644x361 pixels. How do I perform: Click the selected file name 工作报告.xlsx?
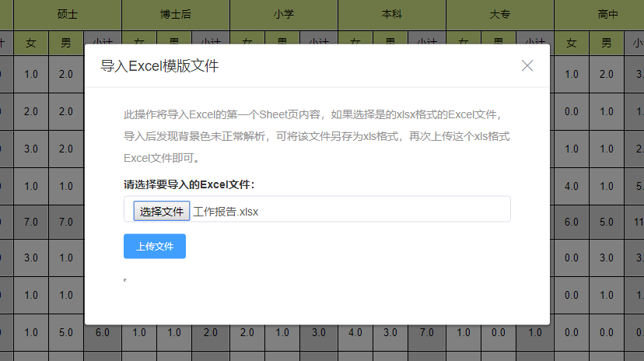[x=226, y=211]
